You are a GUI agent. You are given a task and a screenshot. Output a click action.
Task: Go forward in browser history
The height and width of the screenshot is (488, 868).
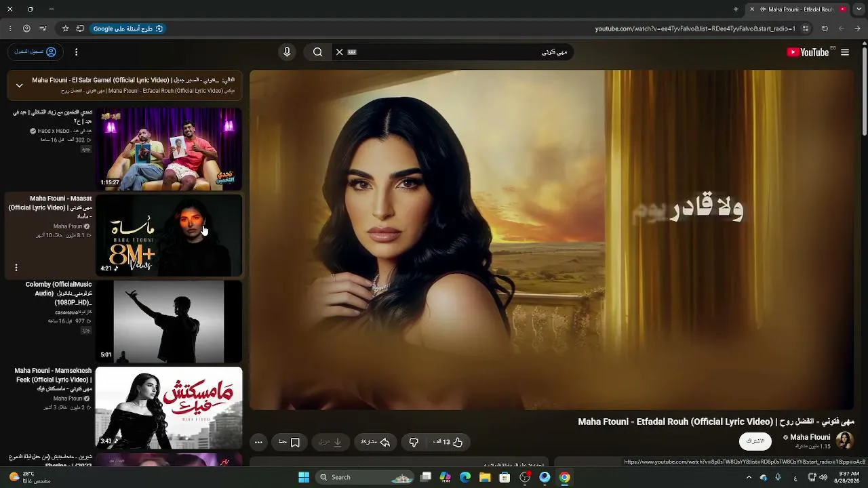(842, 28)
